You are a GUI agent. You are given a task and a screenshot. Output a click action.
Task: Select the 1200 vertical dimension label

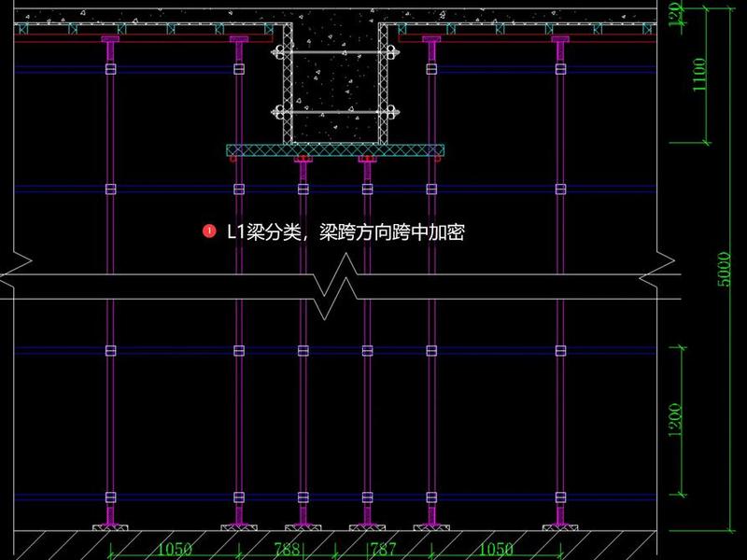tap(675, 419)
